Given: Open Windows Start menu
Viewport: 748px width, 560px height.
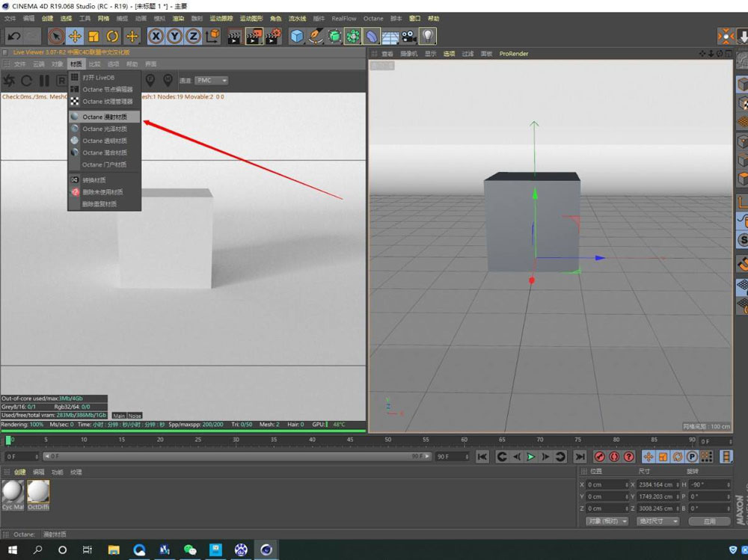Looking at the screenshot, I should tap(13, 550).
